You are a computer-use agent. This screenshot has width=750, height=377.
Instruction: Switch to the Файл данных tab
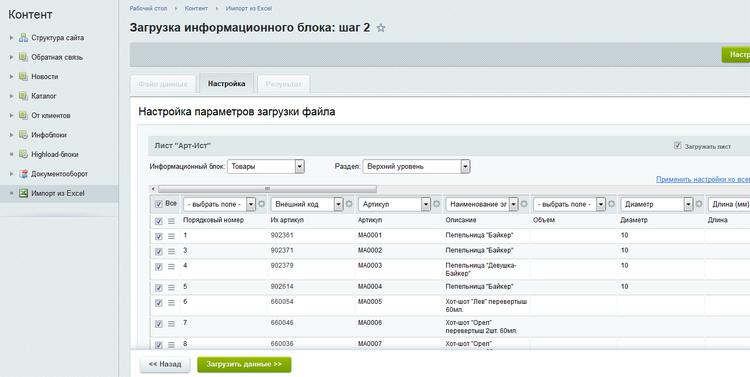click(163, 84)
